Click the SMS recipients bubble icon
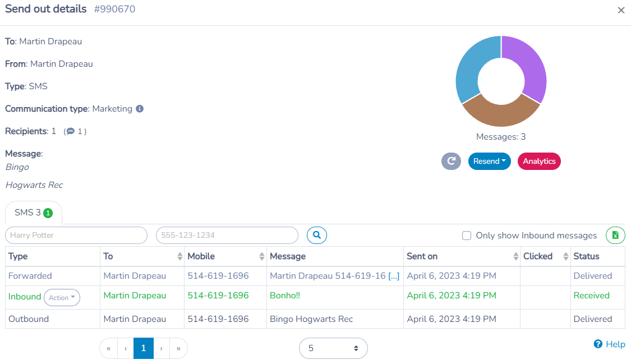 [71, 131]
